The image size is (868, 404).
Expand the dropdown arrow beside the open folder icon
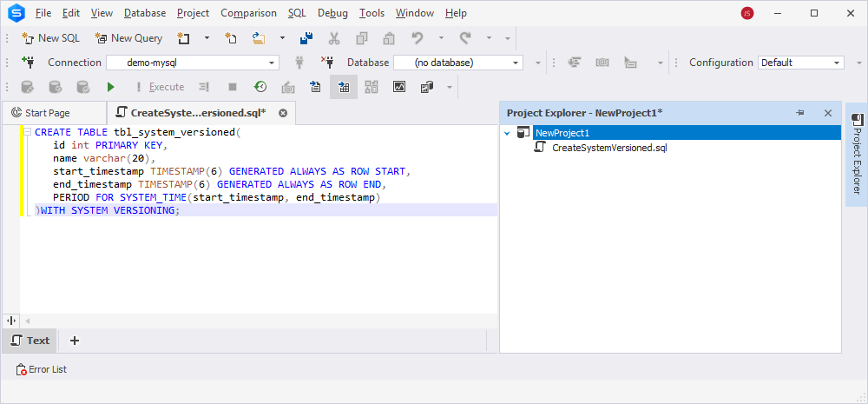[282, 38]
